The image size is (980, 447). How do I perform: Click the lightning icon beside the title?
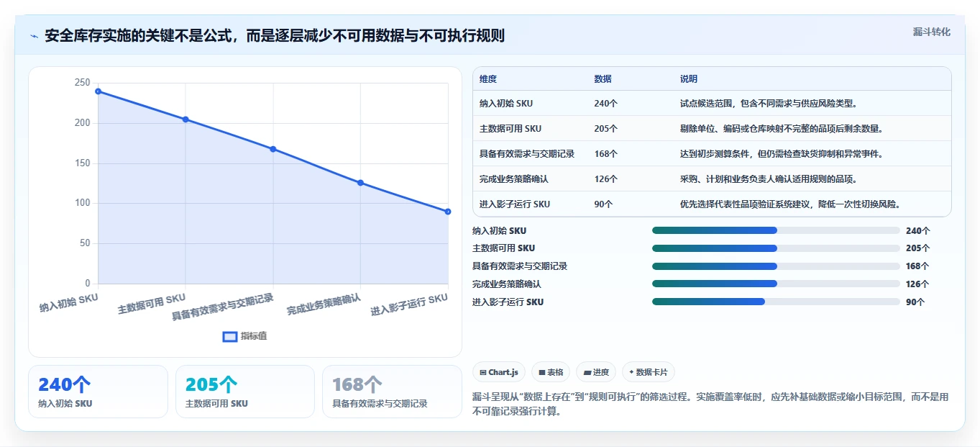(34, 36)
